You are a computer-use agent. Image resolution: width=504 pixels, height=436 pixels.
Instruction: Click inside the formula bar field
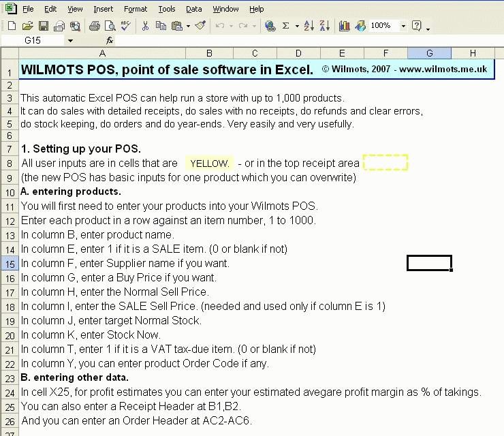[309, 40]
